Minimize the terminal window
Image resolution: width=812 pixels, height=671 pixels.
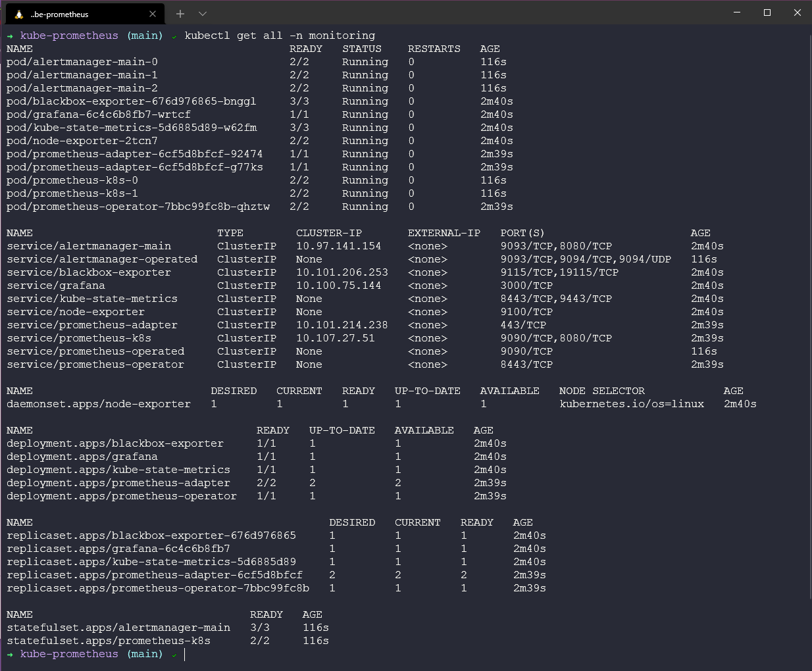click(737, 12)
